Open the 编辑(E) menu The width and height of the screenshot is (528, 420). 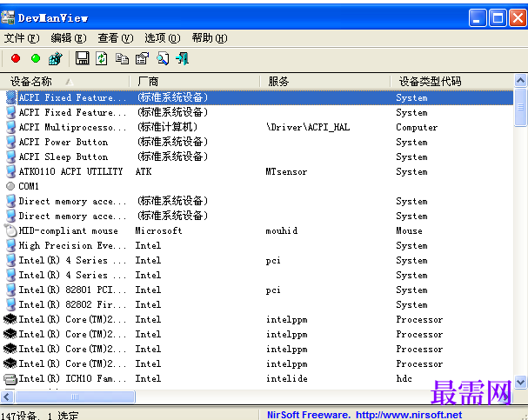(69, 38)
